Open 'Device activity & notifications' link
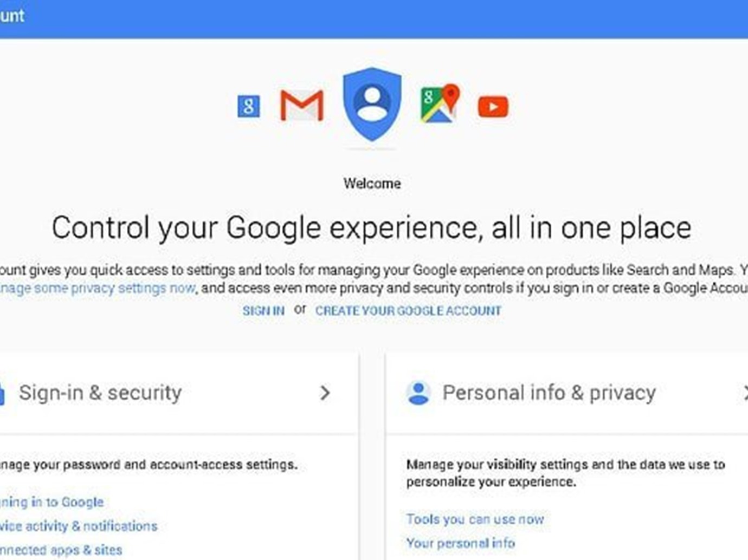The width and height of the screenshot is (748, 560). [x=79, y=526]
